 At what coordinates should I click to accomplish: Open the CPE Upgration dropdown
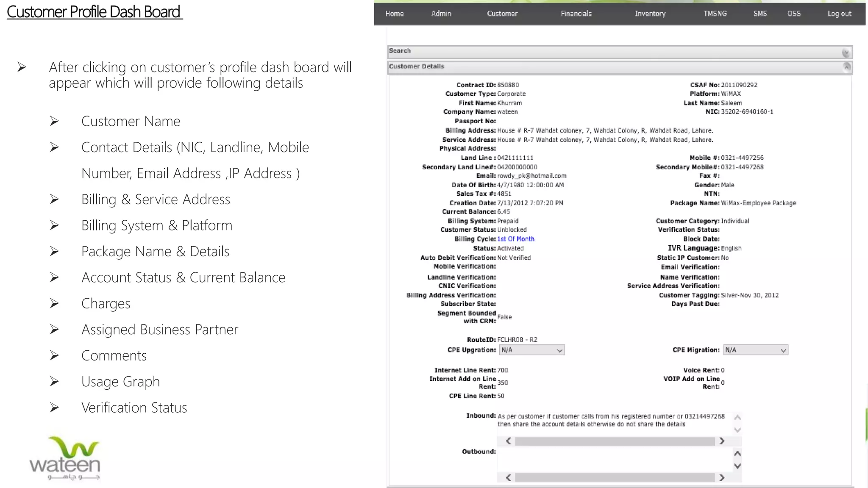pos(532,350)
